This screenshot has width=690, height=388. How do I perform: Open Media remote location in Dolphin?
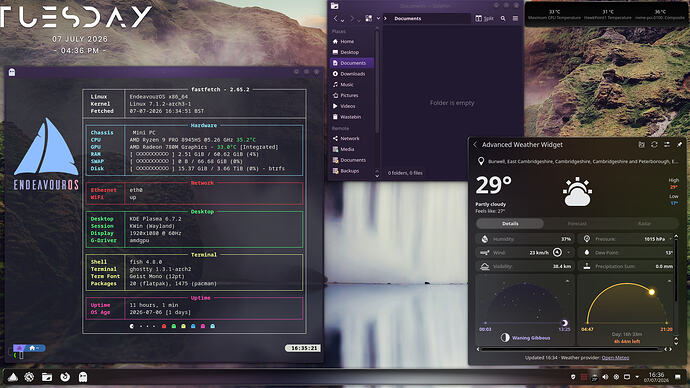[352, 149]
